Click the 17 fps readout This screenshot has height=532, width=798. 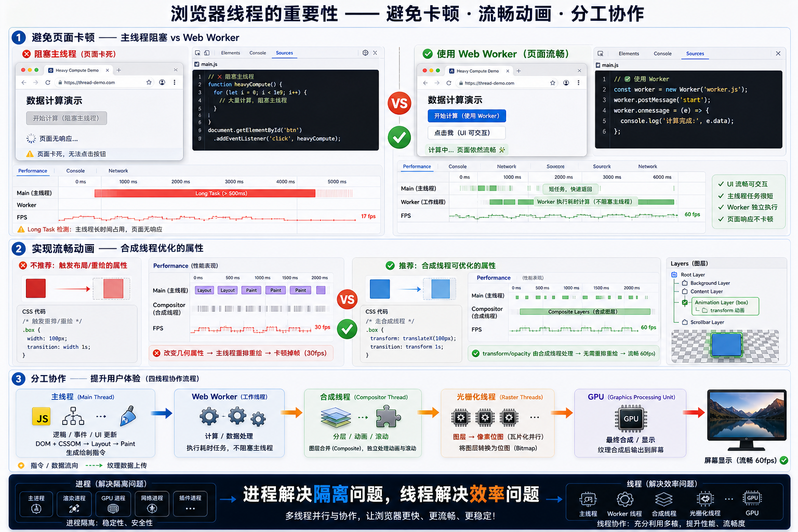click(x=368, y=216)
